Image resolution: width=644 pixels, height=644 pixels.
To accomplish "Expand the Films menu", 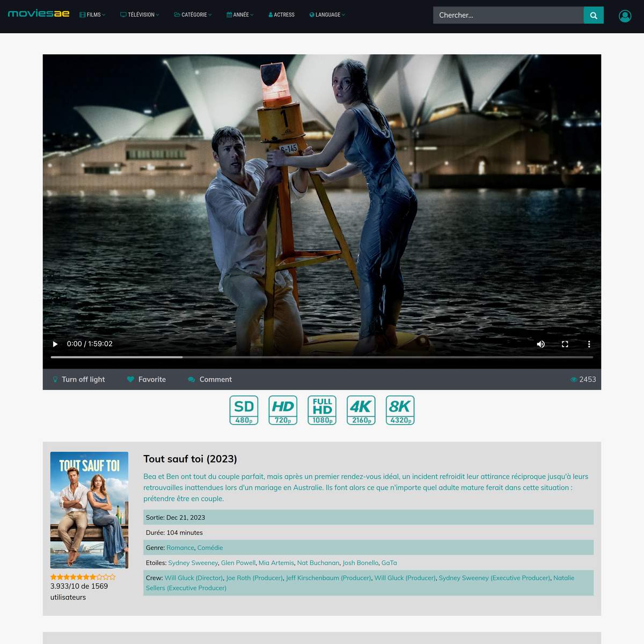I will click(92, 15).
